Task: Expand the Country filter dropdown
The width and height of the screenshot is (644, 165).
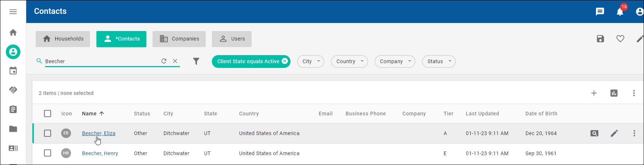Action: point(349,61)
